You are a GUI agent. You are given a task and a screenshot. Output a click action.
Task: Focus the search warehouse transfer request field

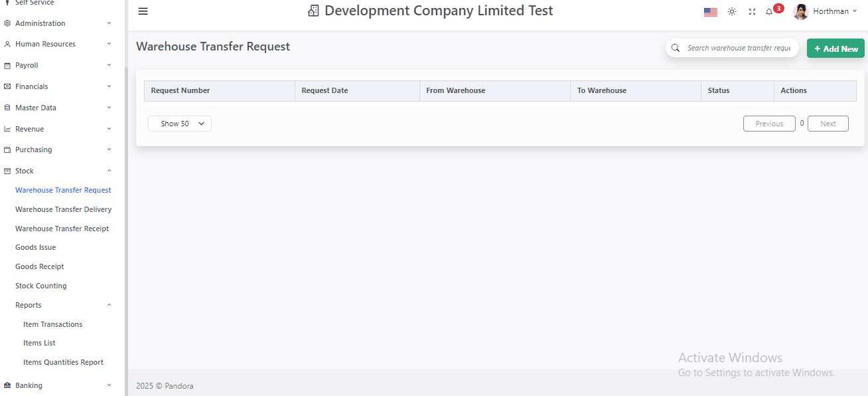click(739, 48)
